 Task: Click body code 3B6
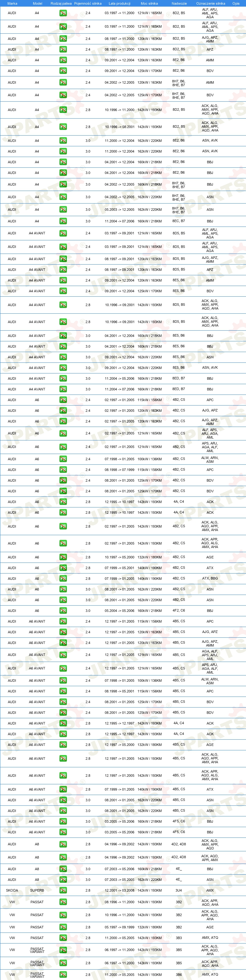click(x=179, y=975)
